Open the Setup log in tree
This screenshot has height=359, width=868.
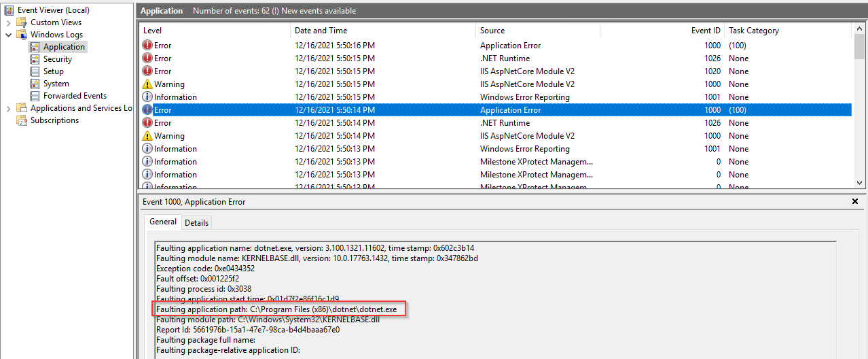[x=53, y=71]
